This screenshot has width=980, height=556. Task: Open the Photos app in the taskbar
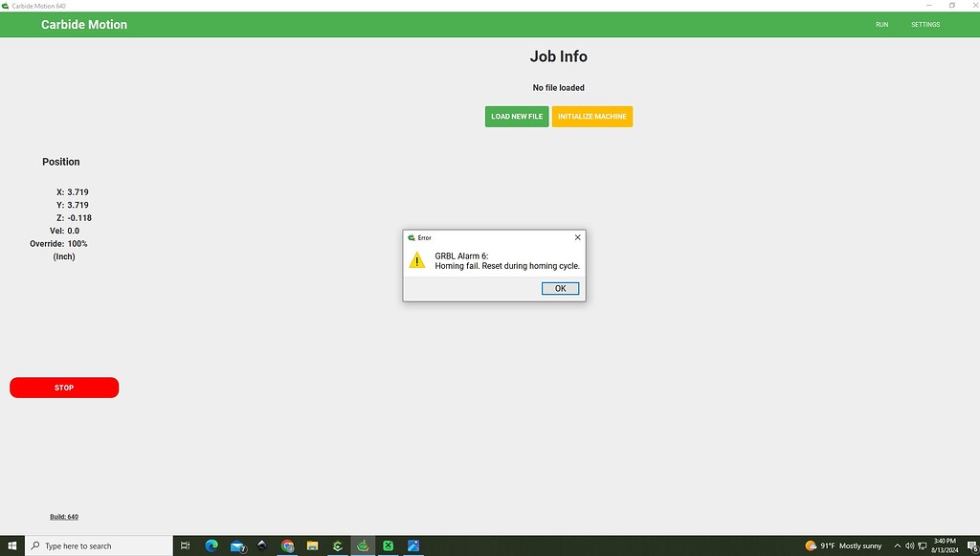[x=413, y=545]
